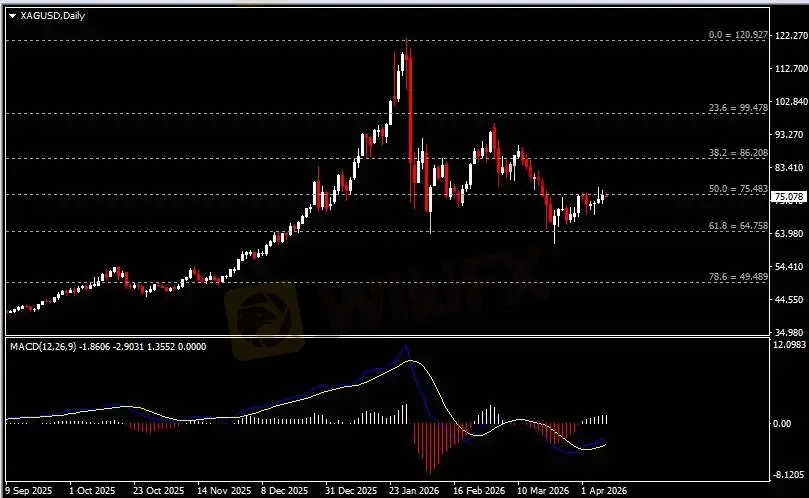The image size is (809, 498).
Task: Click the 10 Mar 2026 date label
Action: point(543,490)
